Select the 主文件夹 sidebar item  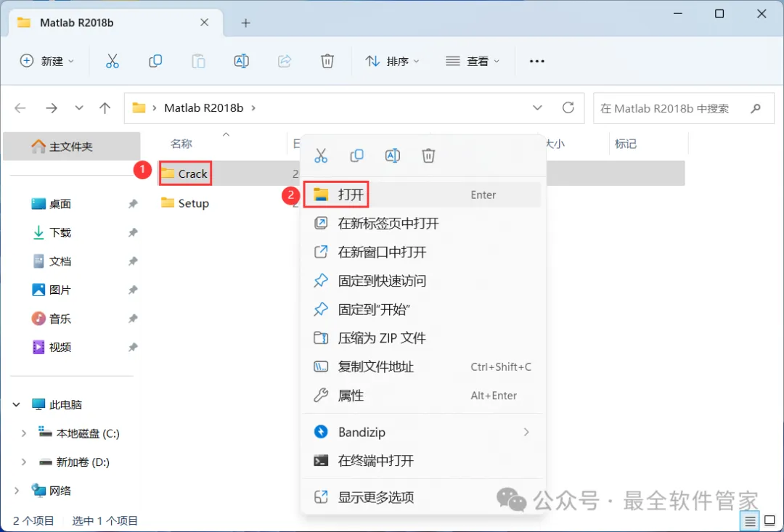click(x=71, y=147)
